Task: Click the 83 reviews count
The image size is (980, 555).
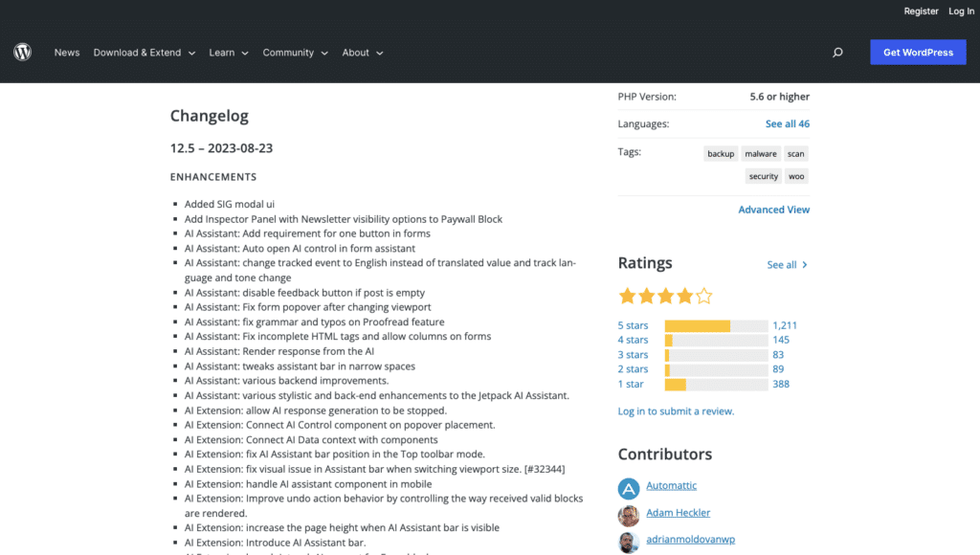Action: [778, 355]
